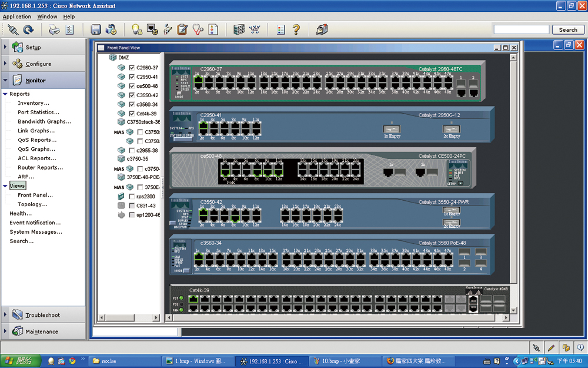
Task: Uncheck the c3560-34 device checkbox
Action: coord(132,104)
